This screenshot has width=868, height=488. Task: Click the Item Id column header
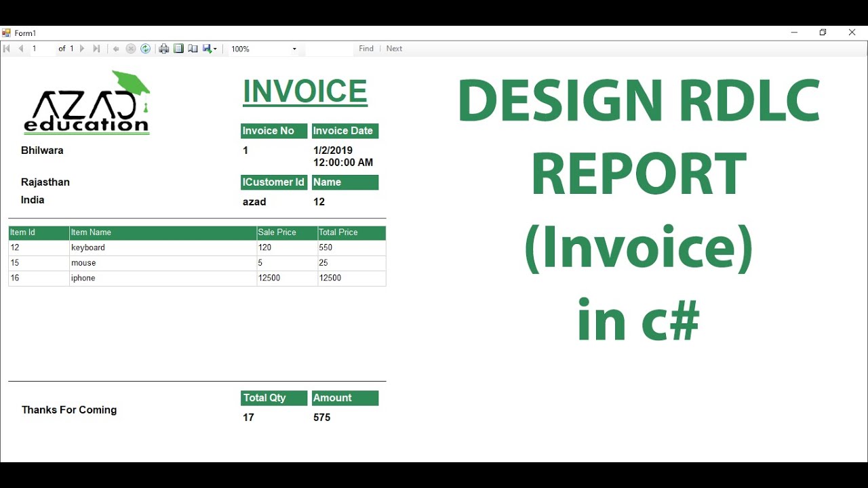39,232
